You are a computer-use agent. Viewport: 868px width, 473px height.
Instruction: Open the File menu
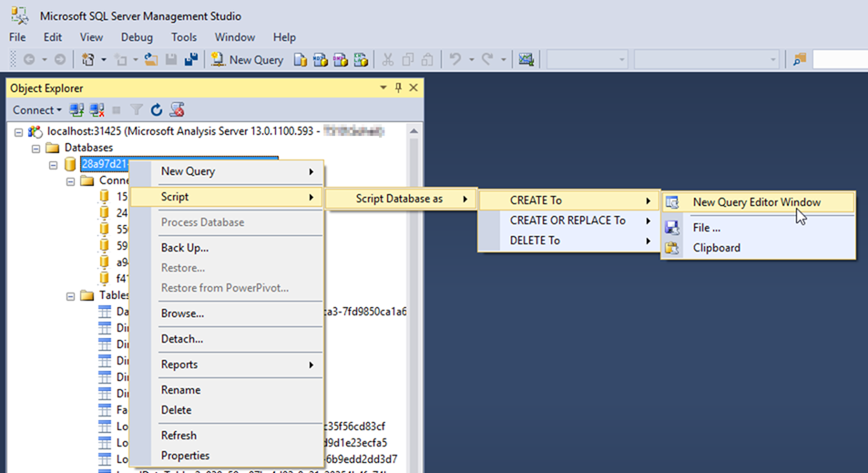point(17,37)
